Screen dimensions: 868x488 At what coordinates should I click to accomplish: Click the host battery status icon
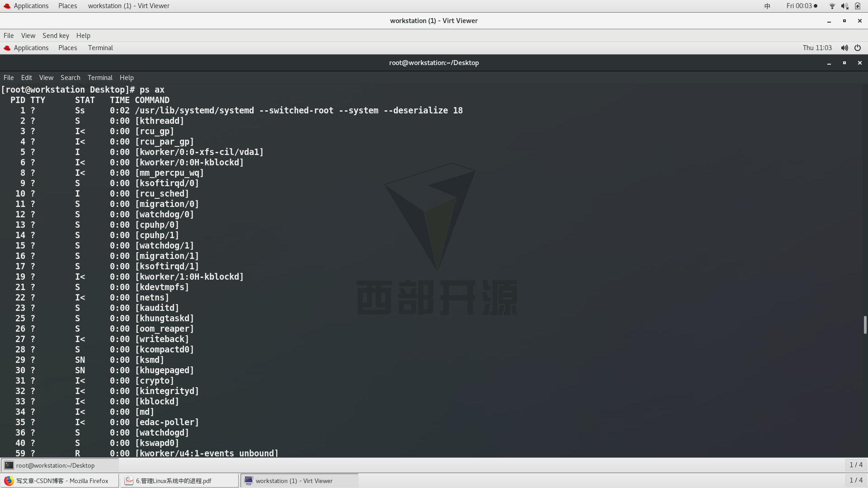click(858, 6)
